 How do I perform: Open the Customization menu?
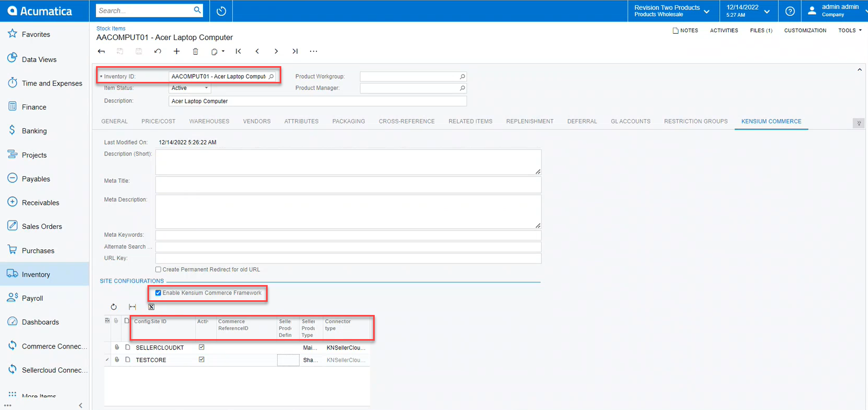coord(805,30)
